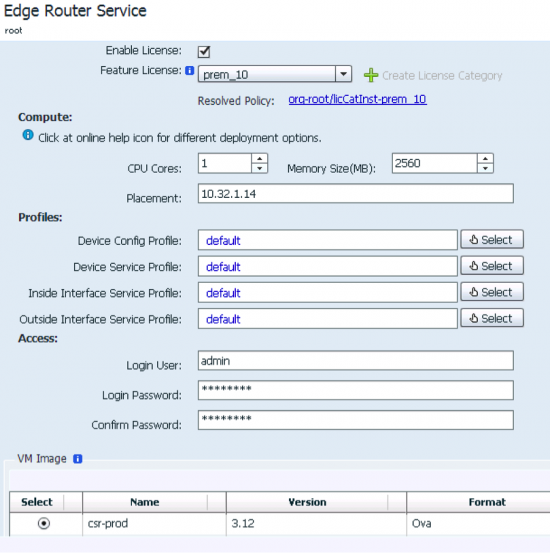Select a Device Config Profile

point(492,240)
